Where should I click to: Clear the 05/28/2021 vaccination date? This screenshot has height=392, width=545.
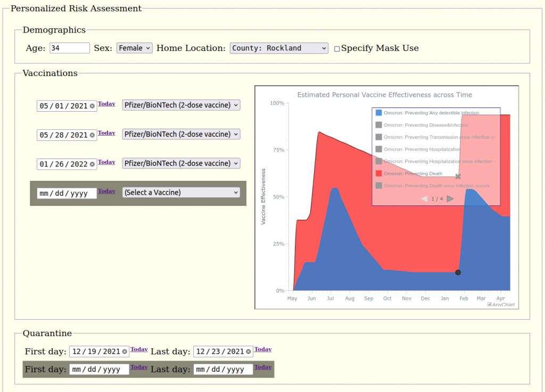point(92,135)
